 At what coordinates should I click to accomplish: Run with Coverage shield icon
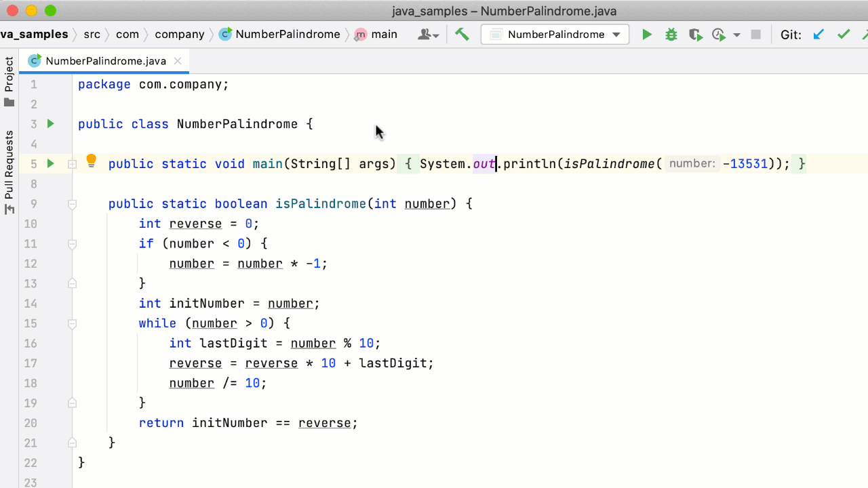(695, 35)
